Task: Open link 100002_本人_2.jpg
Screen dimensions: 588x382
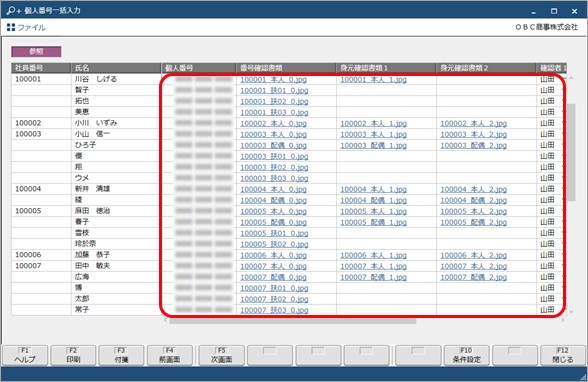Action: (474, 123)
